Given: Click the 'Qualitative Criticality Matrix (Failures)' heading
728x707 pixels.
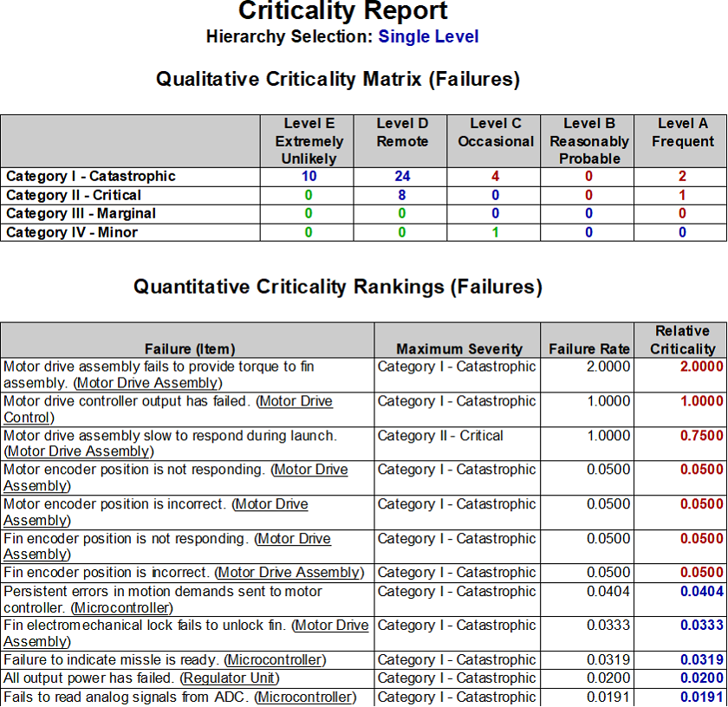Looking at the screenshot, I should point(338,79).
